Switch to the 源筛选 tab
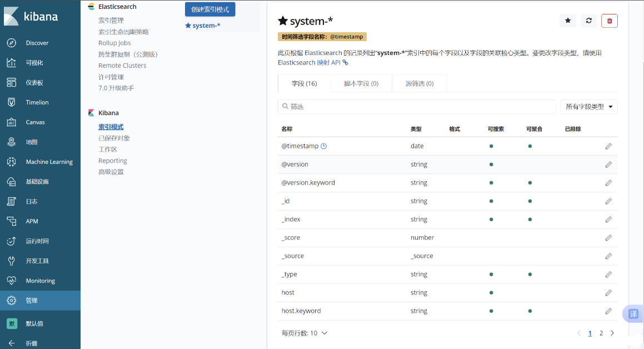Screen dimensions: 644x349 pyautogui.click(x=420, y=83)
